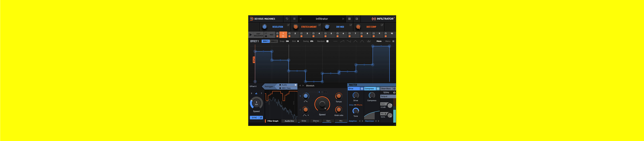Viewport: 644px width, 141px height.
Task: Toggle power for effect slot 3
Action: pos(301,33)
